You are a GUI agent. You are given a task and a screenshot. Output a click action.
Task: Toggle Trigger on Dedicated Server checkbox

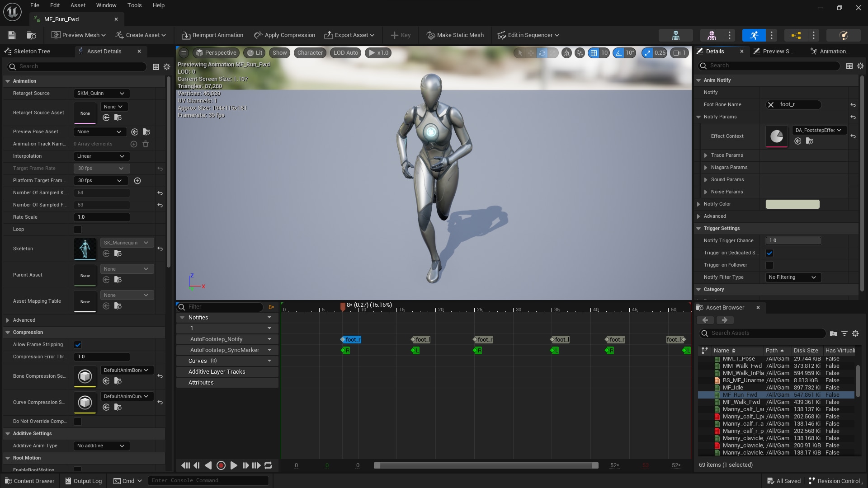point(770,252)
